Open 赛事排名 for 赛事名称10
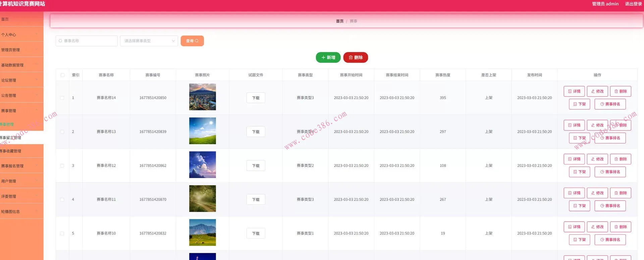Image resolution: width=644 pixels, height=260 pixels. tap(610, 240)
